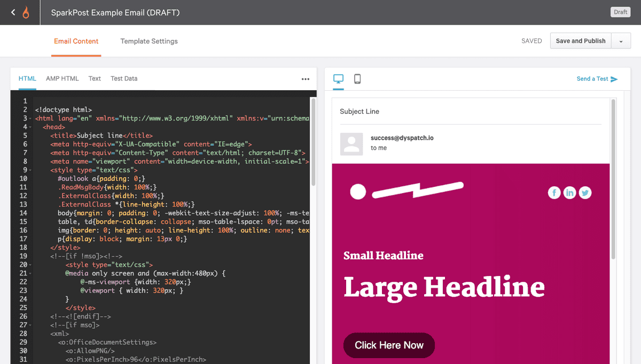
Task: Collapse the fold arrow on line 27
Action: coord(30,325)
